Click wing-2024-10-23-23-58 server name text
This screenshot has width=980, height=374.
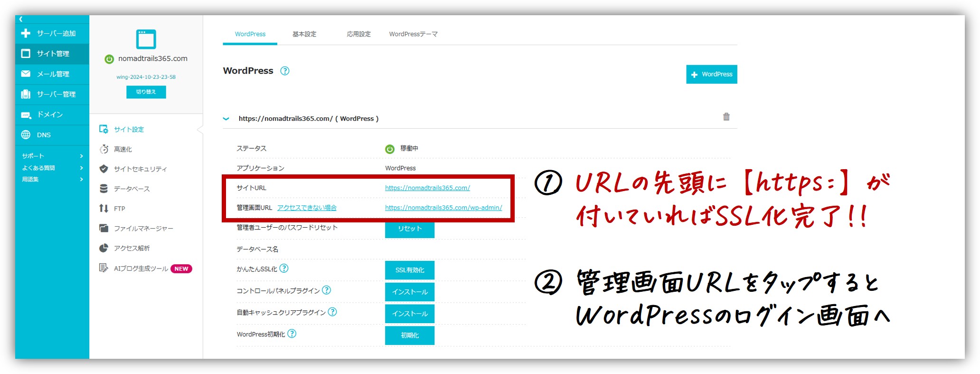tap(146, 77)
